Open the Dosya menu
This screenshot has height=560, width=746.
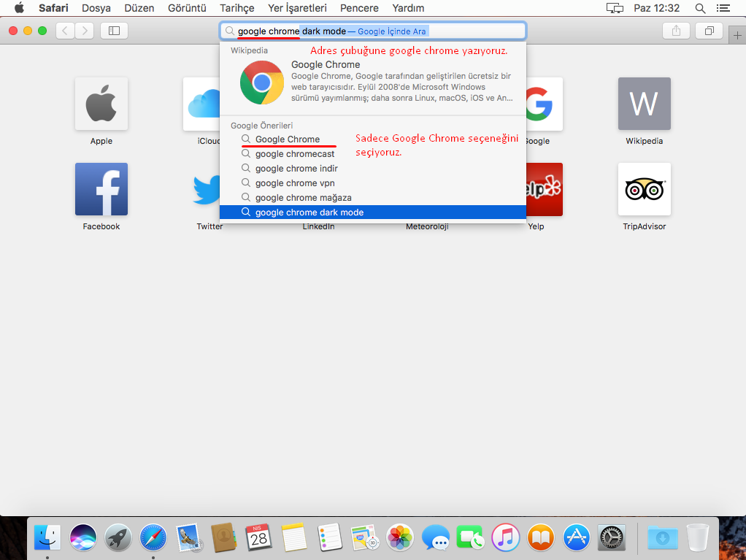click(96, 8)
